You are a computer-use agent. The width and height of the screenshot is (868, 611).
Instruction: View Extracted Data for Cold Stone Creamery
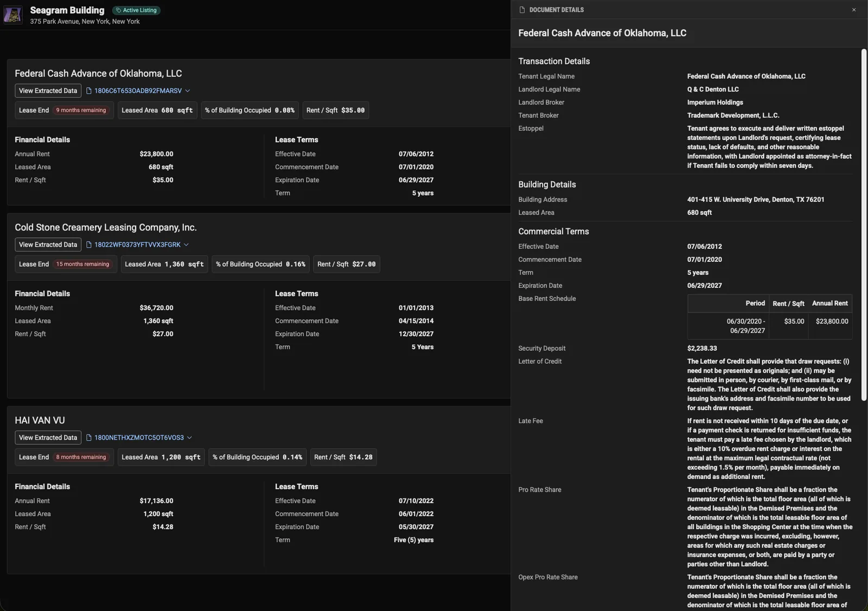(48, 245)
